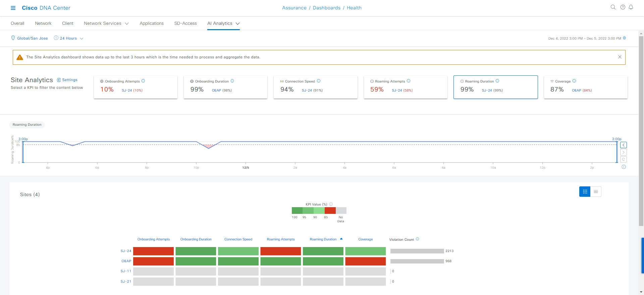The image size is (644, 295).
Task: Select the Coverage KPI card
Action: click(586, 87)
